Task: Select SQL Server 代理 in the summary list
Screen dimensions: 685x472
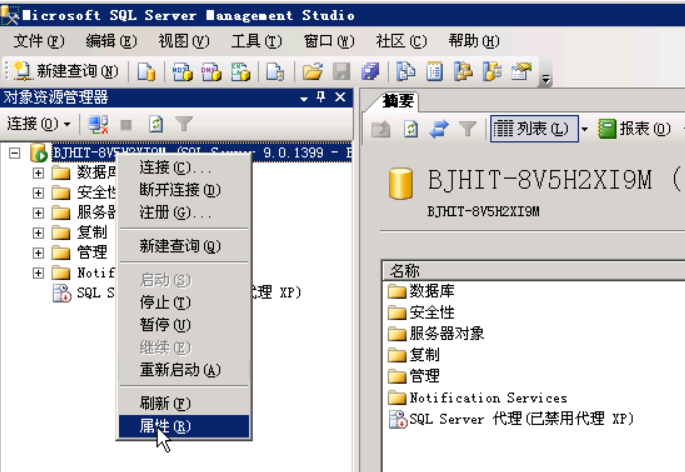Action: point(511,419)
